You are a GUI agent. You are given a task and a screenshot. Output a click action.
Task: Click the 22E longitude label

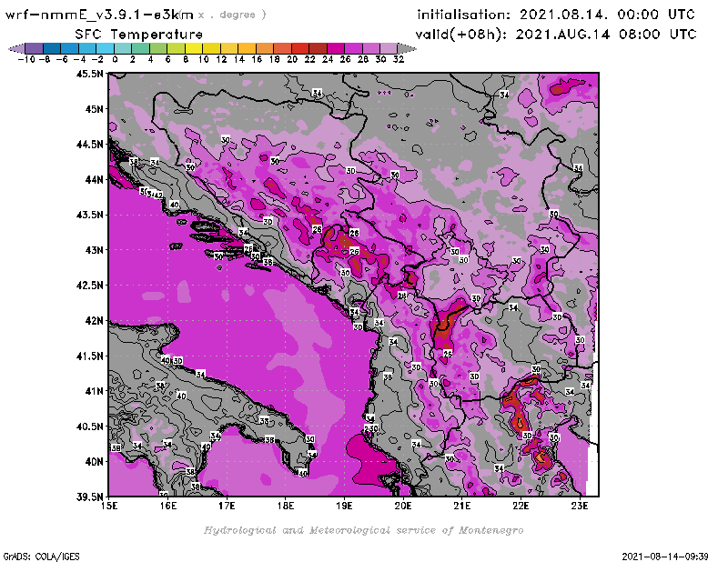coord(521,506)
